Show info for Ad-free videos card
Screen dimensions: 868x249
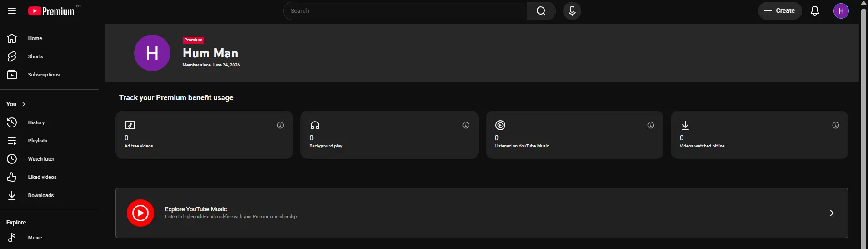pyautogui.click(x=280, y=125)
